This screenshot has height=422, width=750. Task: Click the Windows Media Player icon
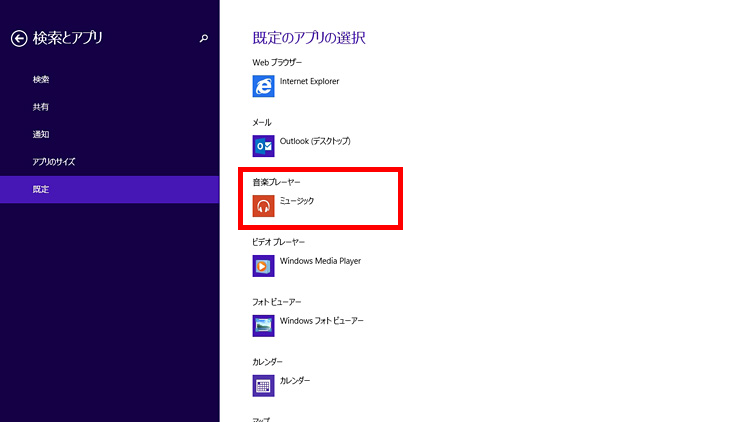[x=264, y=266]
